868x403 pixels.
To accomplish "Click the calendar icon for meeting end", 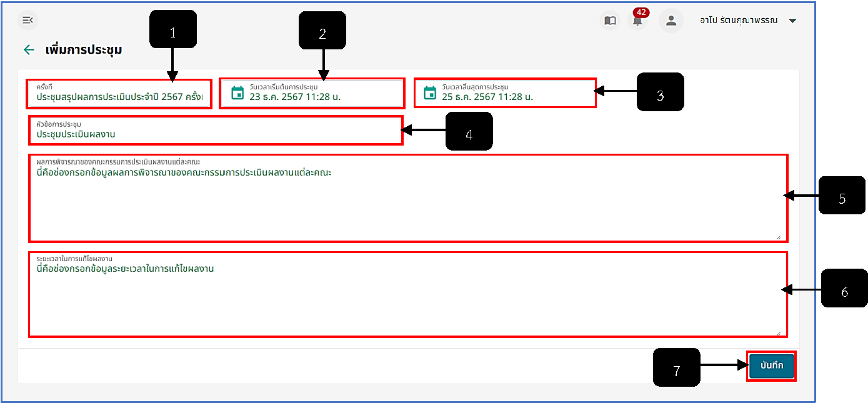I will [x=430, y=93].
